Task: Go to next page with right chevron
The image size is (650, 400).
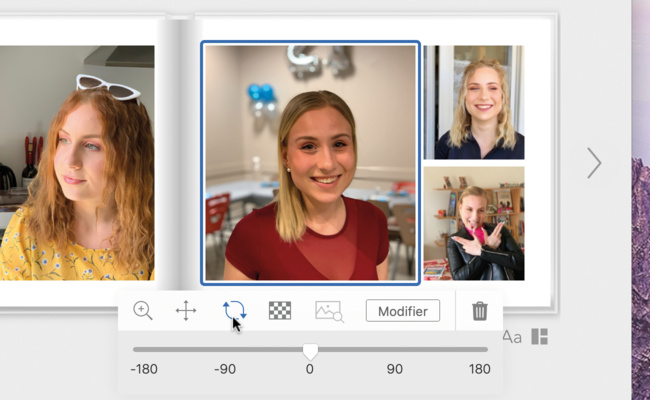Action: tap(594, 163)
